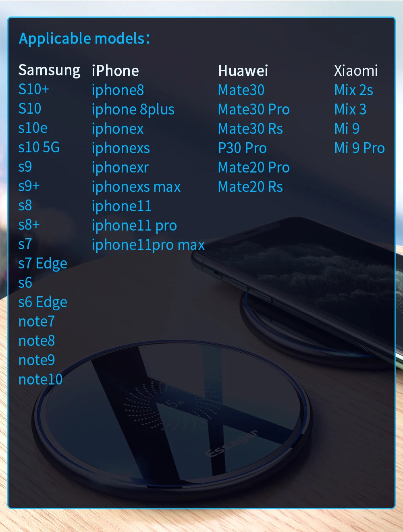Viewport: 403px width, 532px height.
Task: Select note10 in the Samsung list
Action: 40,379
